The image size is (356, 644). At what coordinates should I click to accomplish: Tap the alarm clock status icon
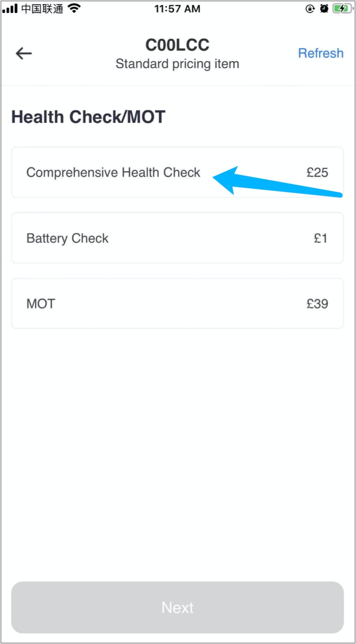[324, 9]
